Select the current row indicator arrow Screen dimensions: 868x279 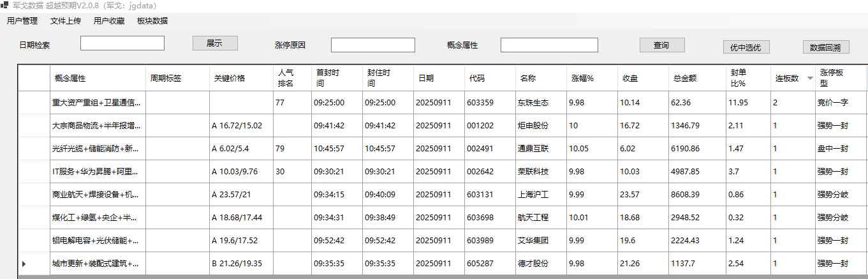click(x=24, y=264)
